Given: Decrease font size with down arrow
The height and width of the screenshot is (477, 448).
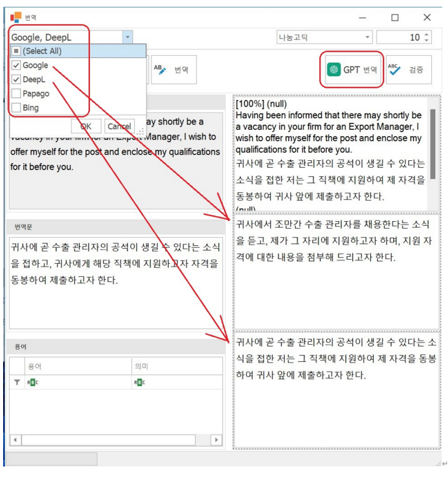Looking at the screenshot, I should coord(426,40).
